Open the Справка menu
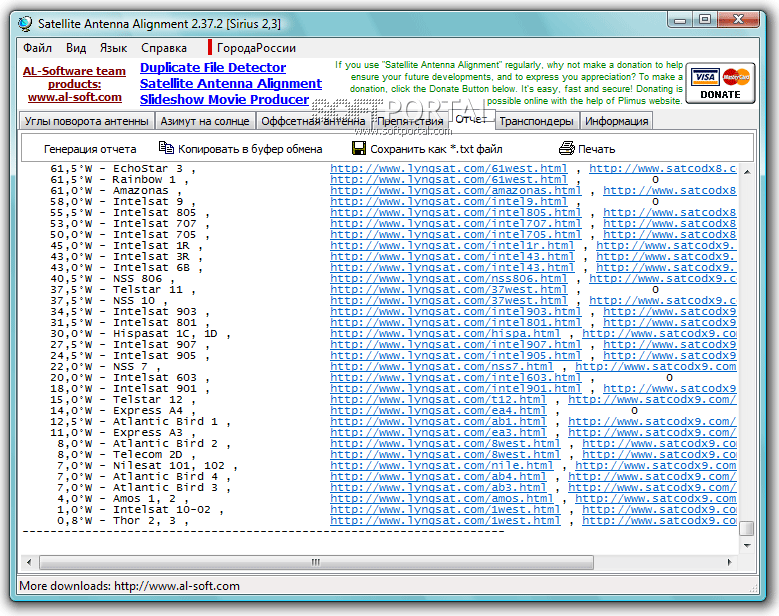The width and height of the screenshot is (779, 616). 164,48
